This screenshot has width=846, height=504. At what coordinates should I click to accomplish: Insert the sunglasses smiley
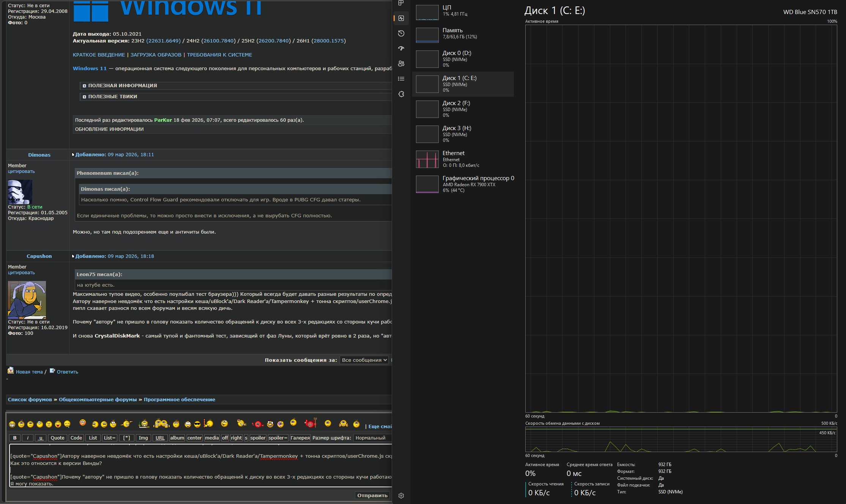coord(197,424)
